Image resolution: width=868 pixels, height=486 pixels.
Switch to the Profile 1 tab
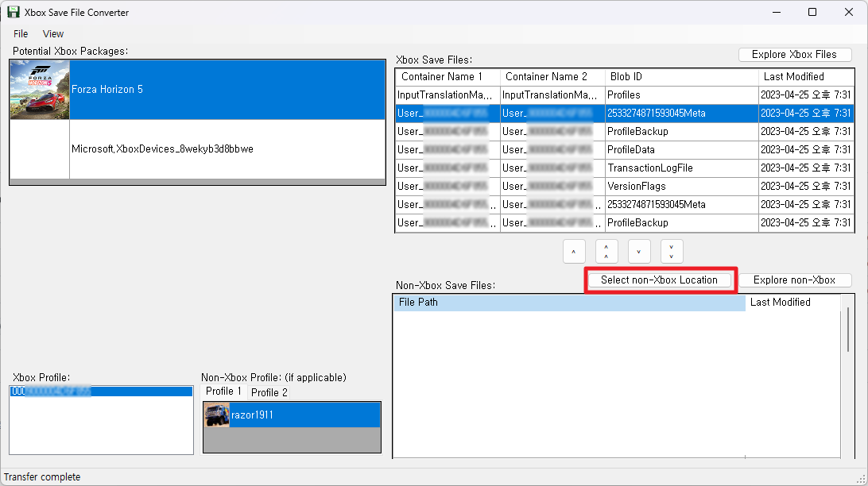223,391
